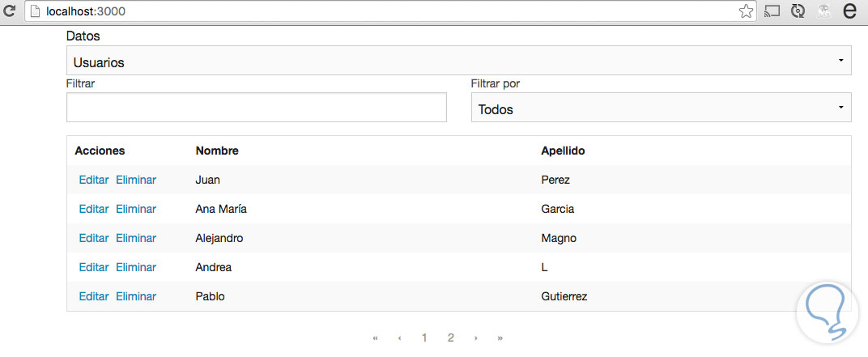
Task: Go to the previous page arrow
Action: tap(400, 338)
